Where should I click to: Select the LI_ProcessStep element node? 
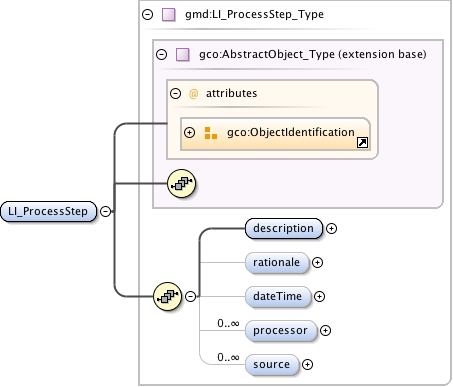[x=48, y=211]
